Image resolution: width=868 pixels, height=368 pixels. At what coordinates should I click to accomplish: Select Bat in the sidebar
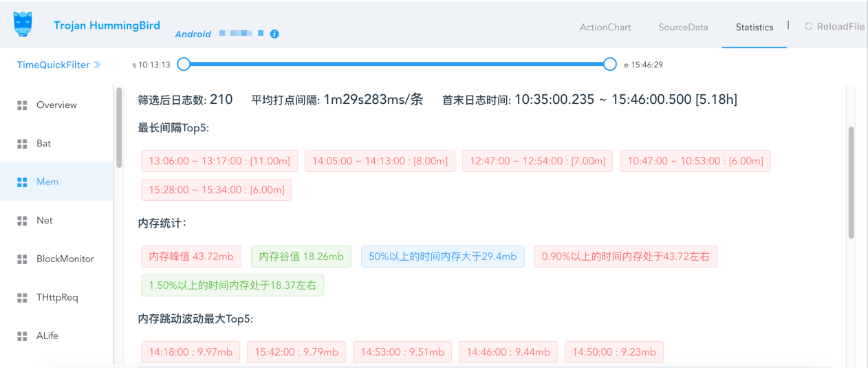[56, 144]
